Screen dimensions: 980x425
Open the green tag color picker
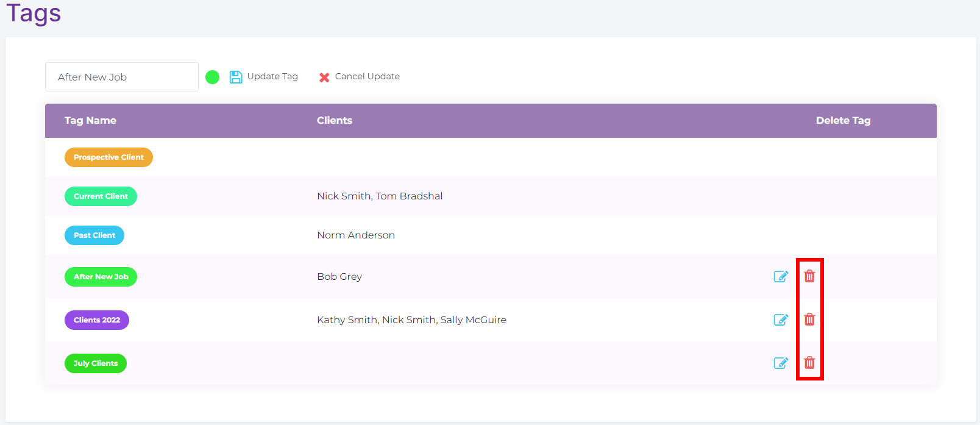212,77
